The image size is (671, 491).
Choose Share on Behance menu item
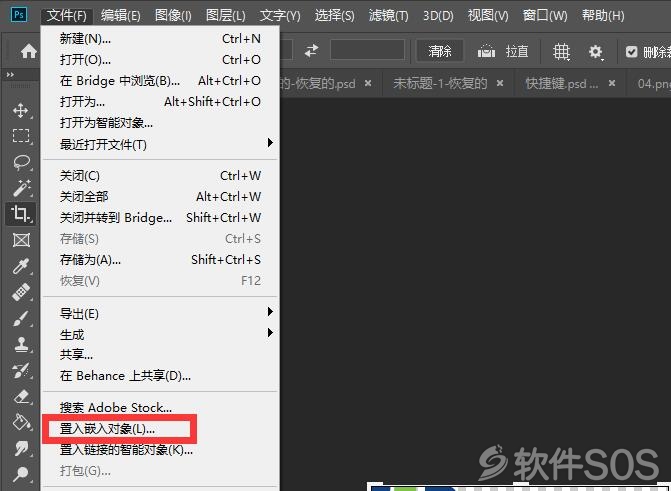[160, 375]
